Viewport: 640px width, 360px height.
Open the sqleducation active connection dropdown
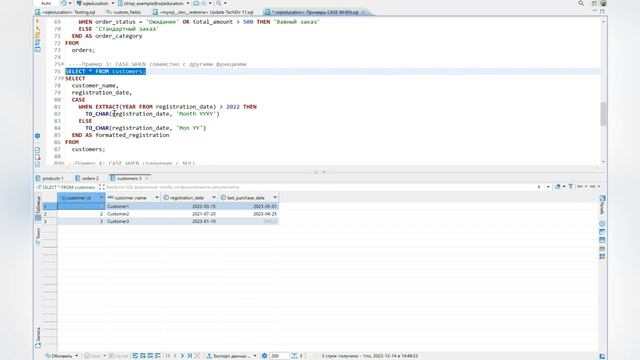(95, 3)
